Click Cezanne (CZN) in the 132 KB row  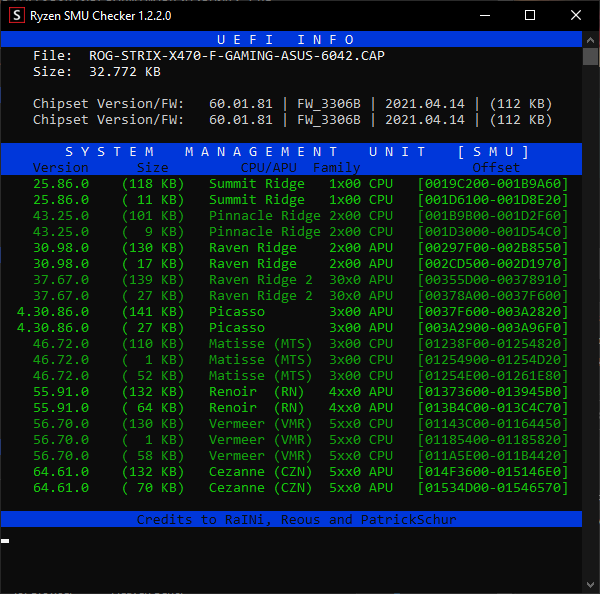tap(260, 472)
